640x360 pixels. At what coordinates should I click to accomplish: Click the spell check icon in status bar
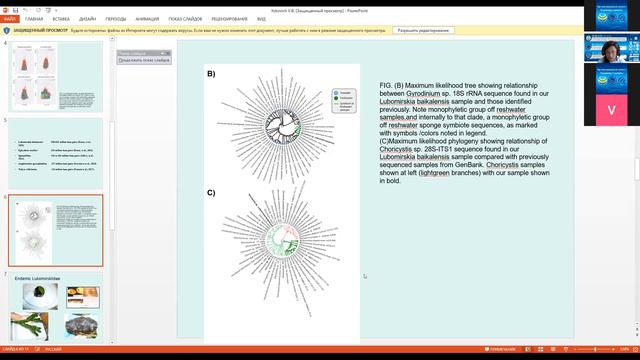37,349
